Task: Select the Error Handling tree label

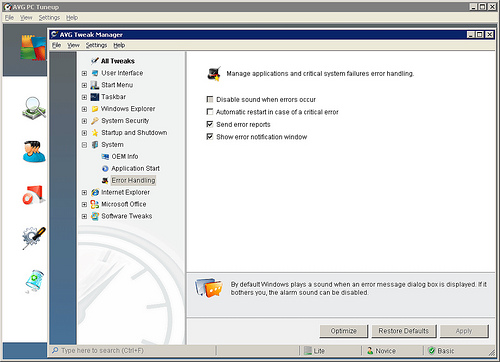Action: click(133, 180)
